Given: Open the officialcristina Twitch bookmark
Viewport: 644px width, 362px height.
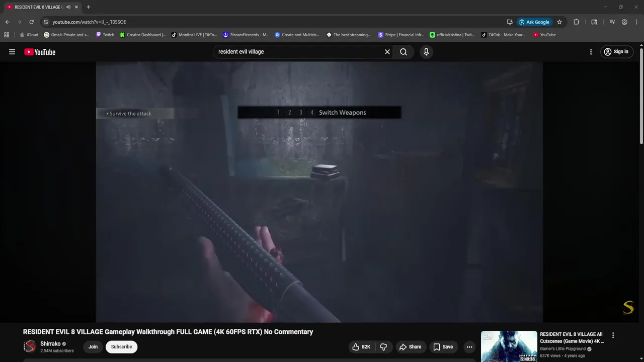Looking at the screenshot, I should tap(452, 35).
